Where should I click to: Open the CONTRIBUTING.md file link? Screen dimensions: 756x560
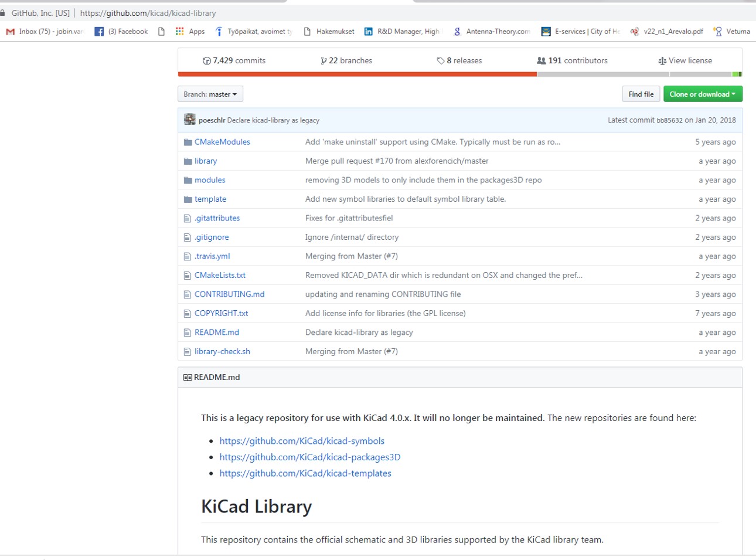tap(229, 294)
